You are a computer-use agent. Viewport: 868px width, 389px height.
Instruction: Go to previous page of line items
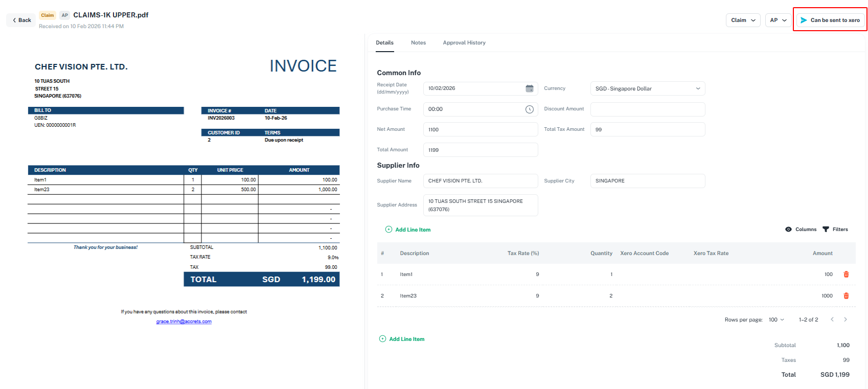coord(832,319)
